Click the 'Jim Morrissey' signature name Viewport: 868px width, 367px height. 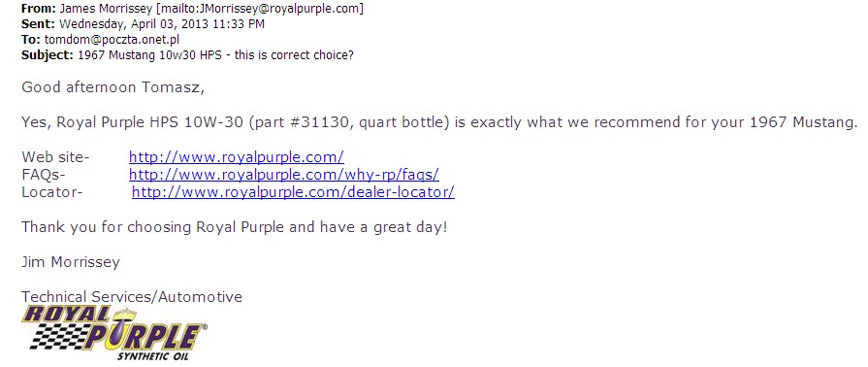click(71, 262)
